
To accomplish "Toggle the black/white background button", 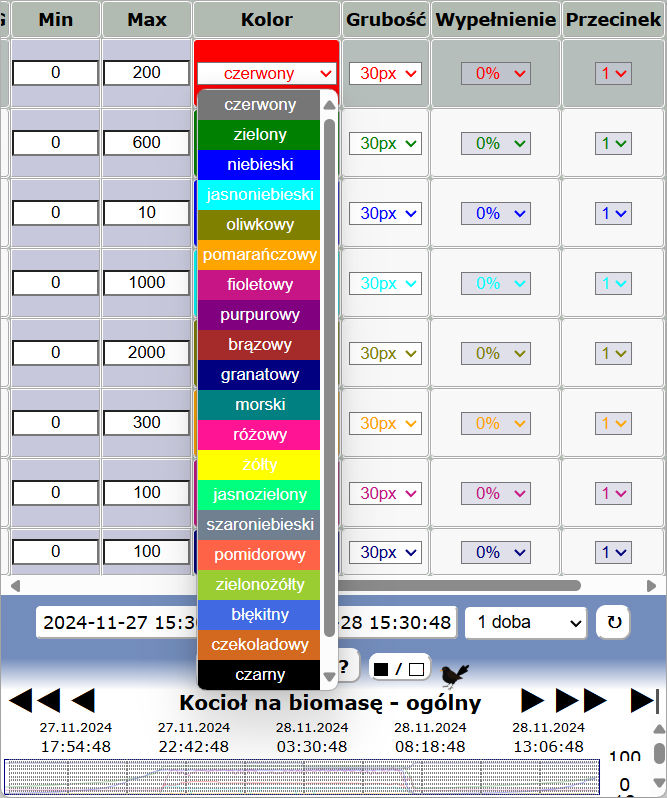I will (x=398, y=668).
